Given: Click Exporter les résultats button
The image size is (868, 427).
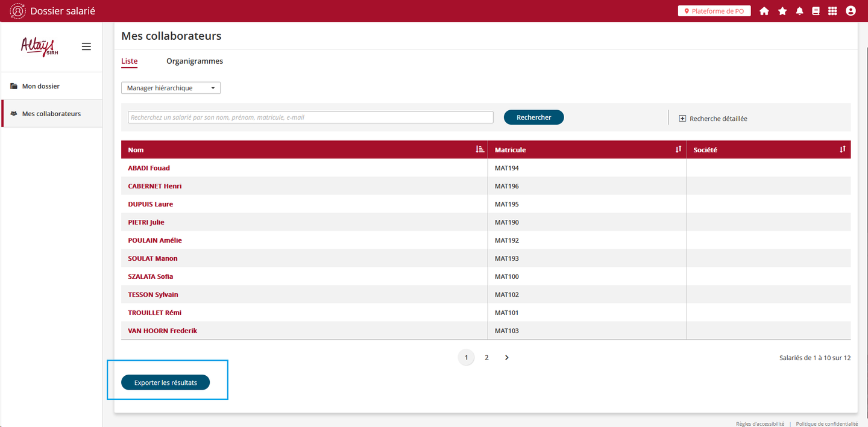Looking at the screenshot, I should (165, 382).
